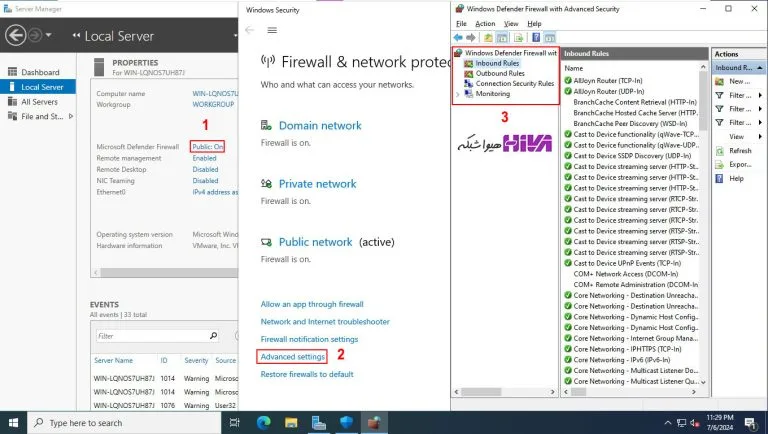Select Cast to Device SSDP Discovery (UDP-In)

(x=631, y=156)
